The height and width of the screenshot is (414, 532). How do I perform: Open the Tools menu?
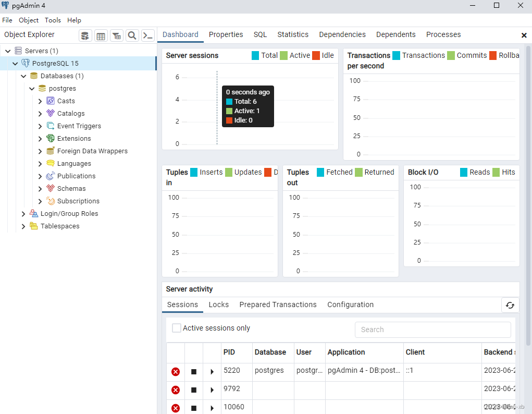pos(53,20)
